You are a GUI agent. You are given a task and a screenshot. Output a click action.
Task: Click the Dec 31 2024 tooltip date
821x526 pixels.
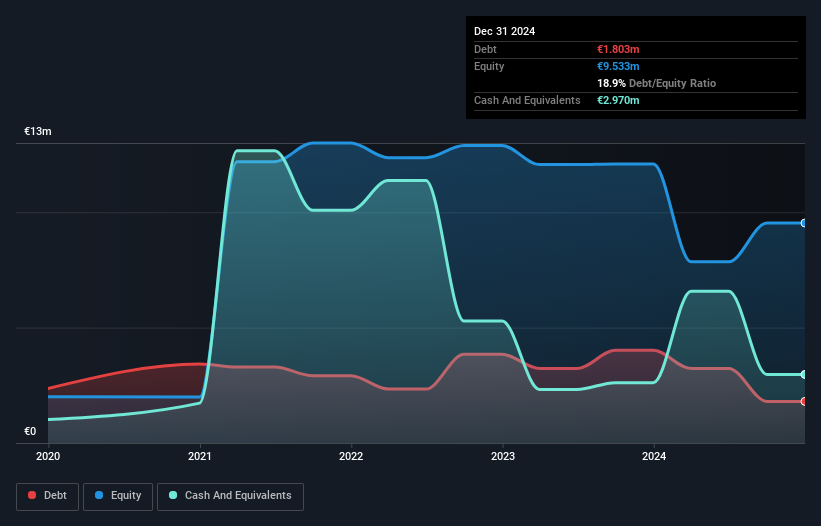click(504, 31)
